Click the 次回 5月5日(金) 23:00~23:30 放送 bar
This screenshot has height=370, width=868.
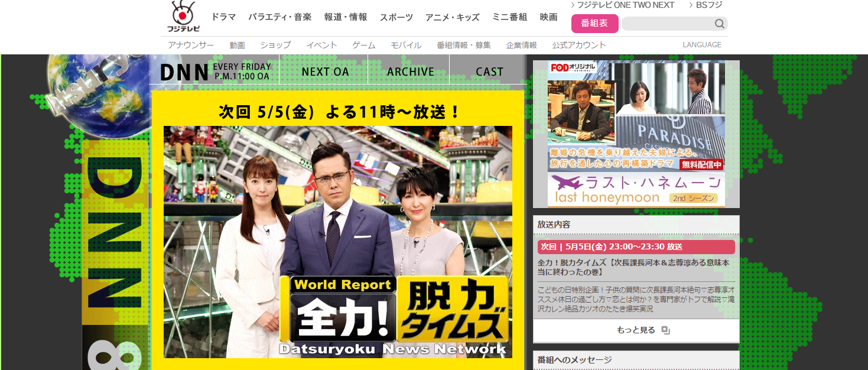pyautogui.click(x=636, y=246)
